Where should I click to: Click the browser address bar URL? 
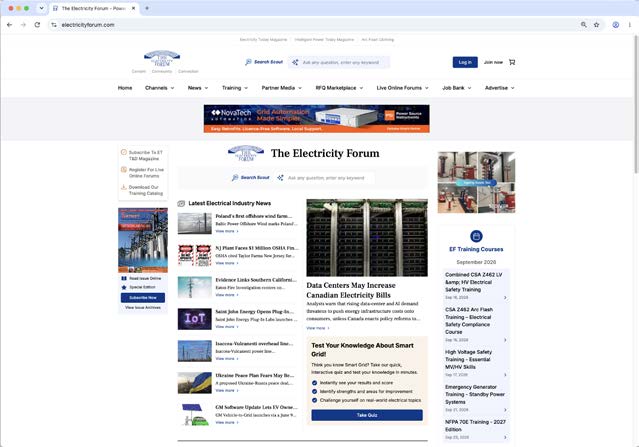[x=88, y=25]
